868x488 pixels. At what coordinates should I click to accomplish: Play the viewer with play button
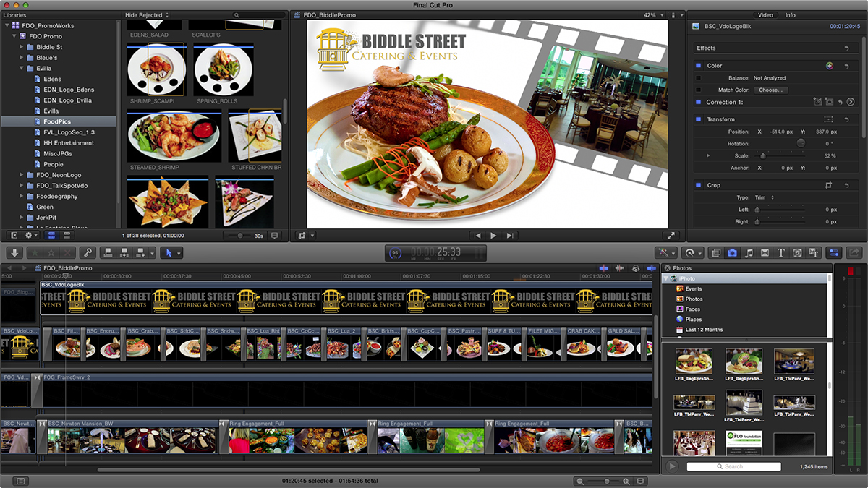pos(493,235)
